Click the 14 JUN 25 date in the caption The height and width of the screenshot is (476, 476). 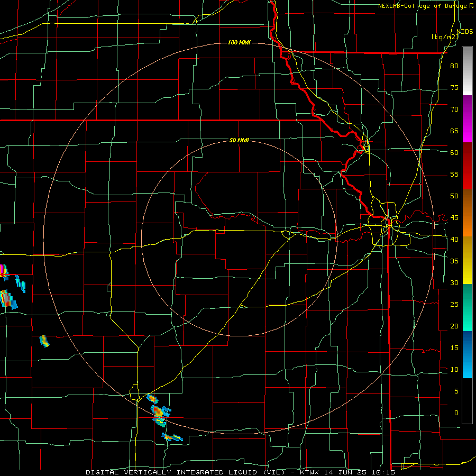coord(345,472)
